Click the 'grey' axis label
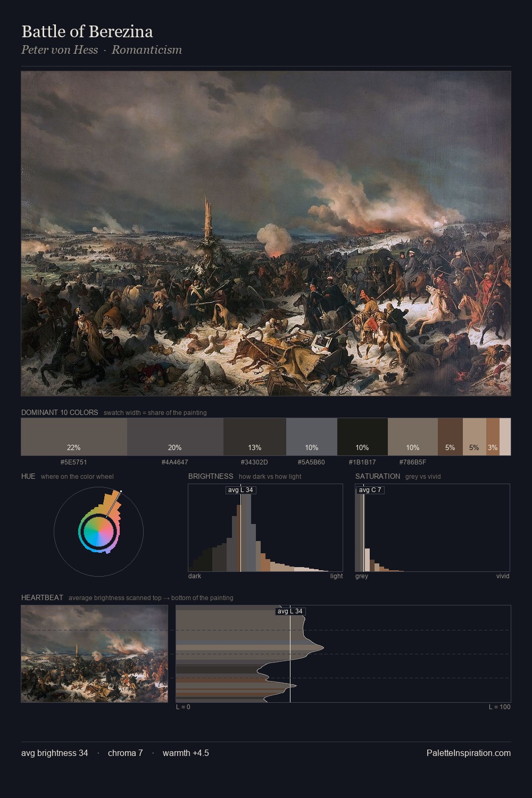 pyautogui.click(x=362, y=576)
